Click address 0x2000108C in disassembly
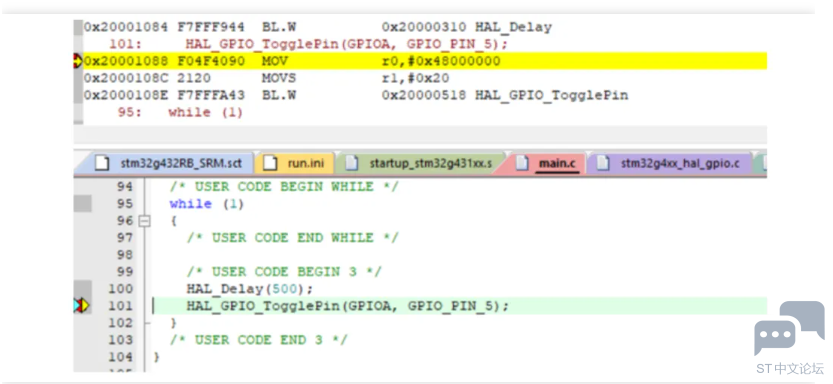 pos(126,79)
